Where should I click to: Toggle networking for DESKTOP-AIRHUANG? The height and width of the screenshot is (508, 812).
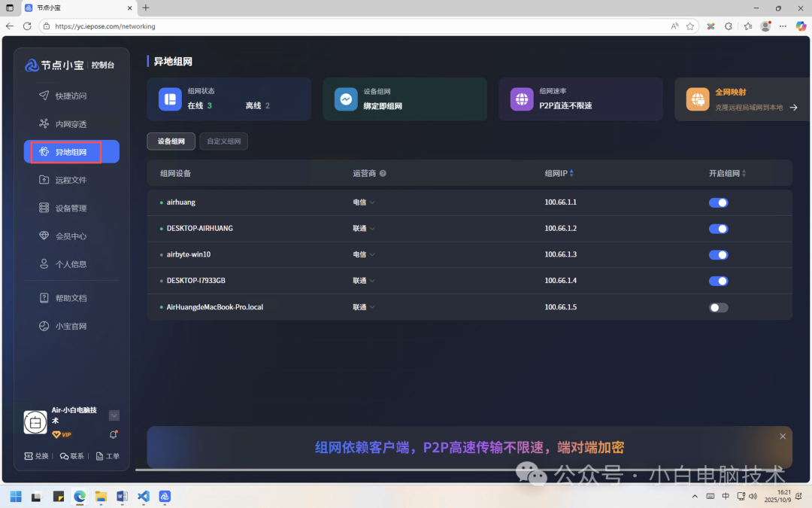tap(718, 229)
